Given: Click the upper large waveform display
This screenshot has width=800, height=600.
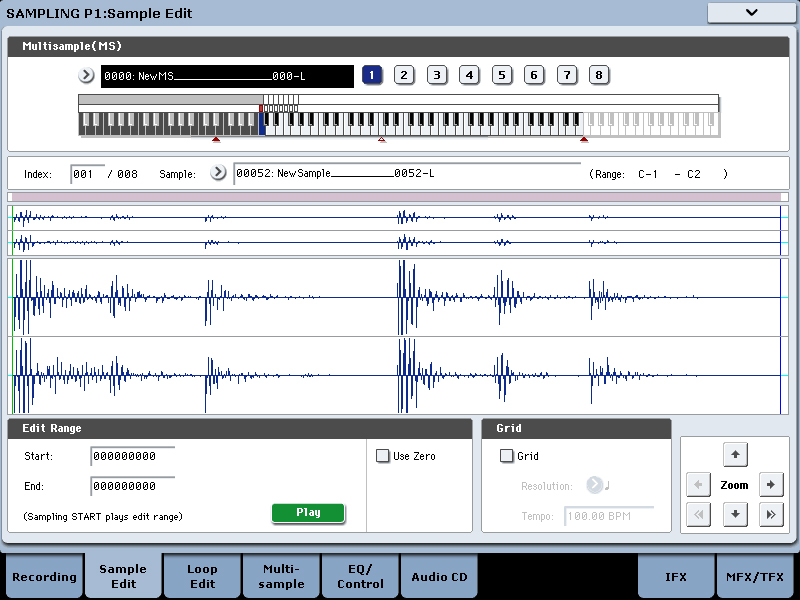Looking at the screenshot, I should tap(398, 297).
